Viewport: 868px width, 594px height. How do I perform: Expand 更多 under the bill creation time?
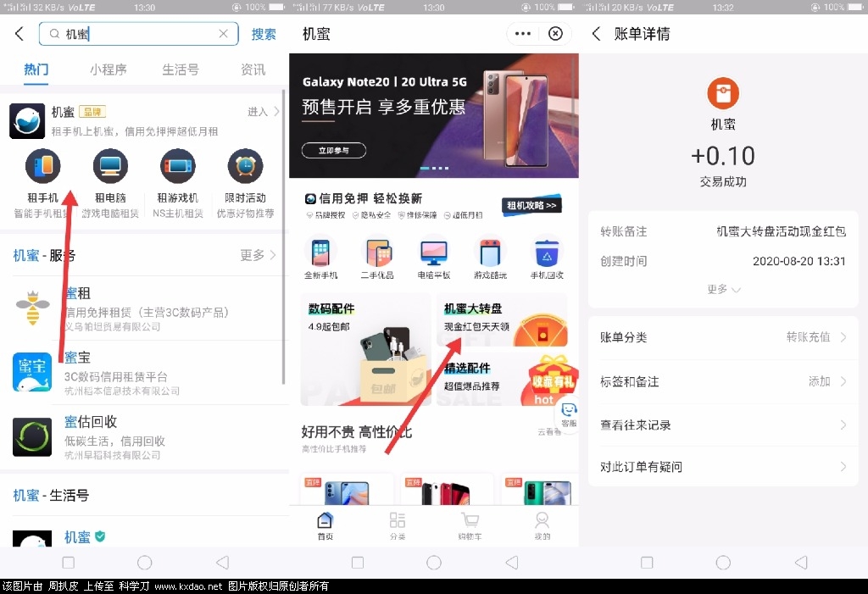[723, 290]
